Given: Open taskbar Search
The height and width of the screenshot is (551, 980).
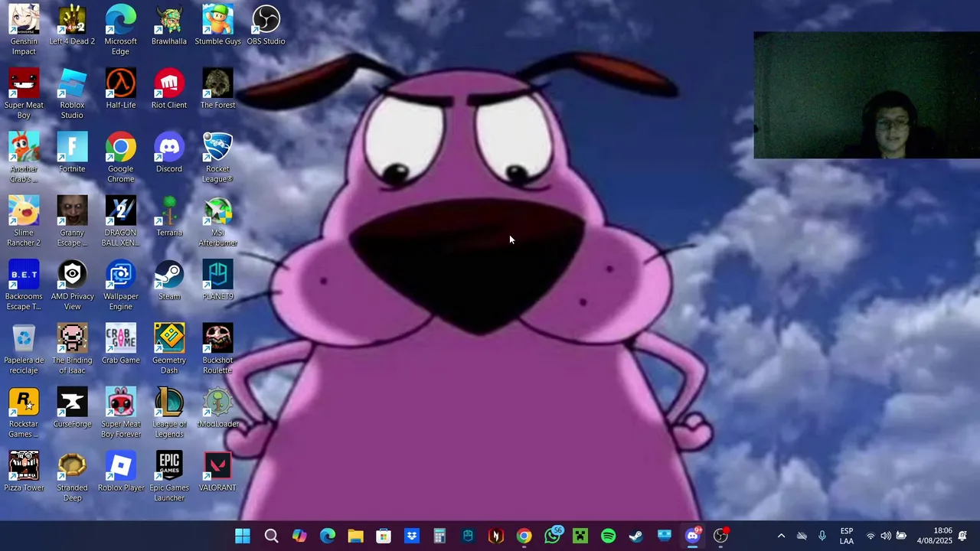Looking at the screenshot, I should (x=271, y=536).
